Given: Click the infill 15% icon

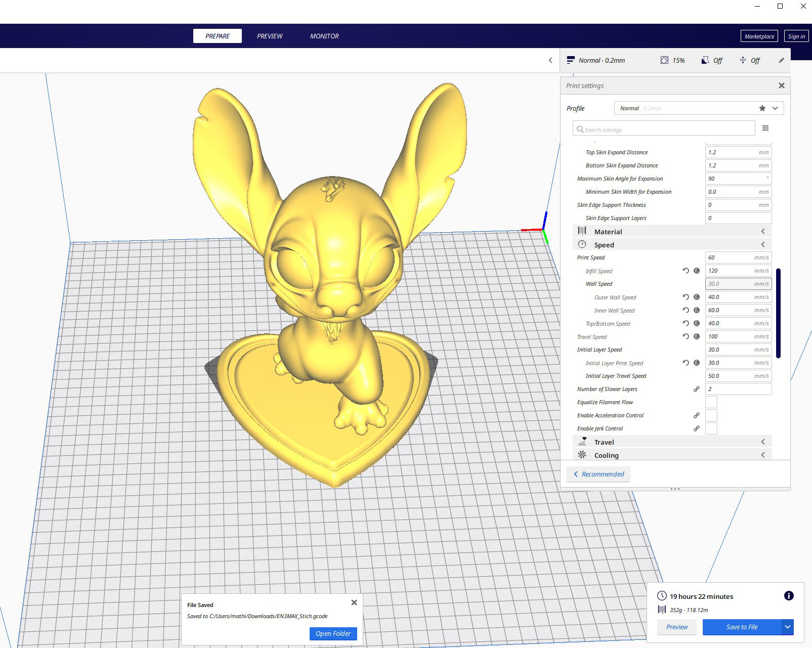Looking at the screenshot, I should (664, 60).
